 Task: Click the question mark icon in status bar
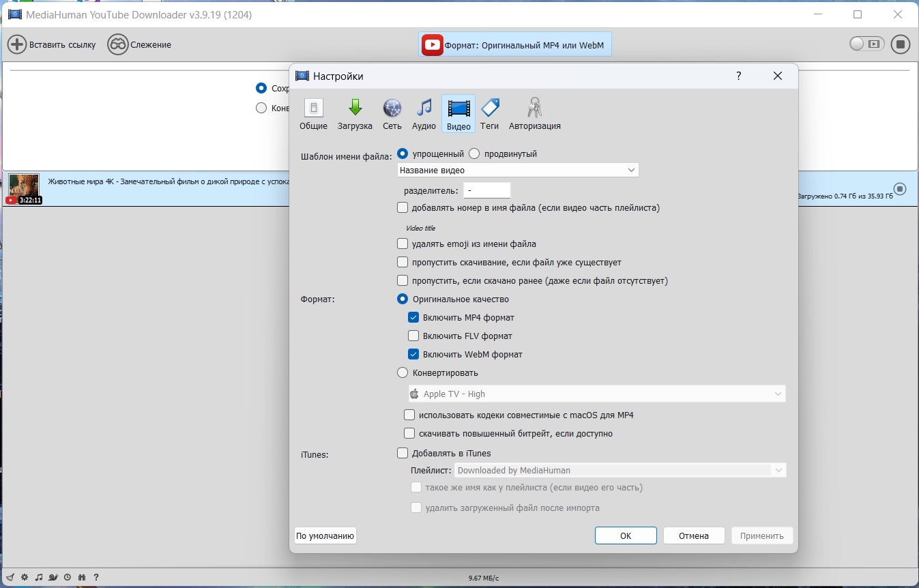pos(96,578)
